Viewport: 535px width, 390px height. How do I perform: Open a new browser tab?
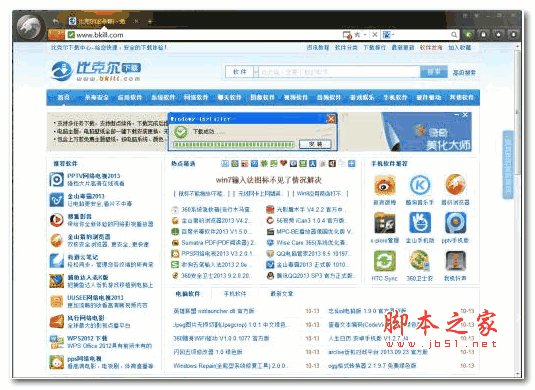pos(150,21)
